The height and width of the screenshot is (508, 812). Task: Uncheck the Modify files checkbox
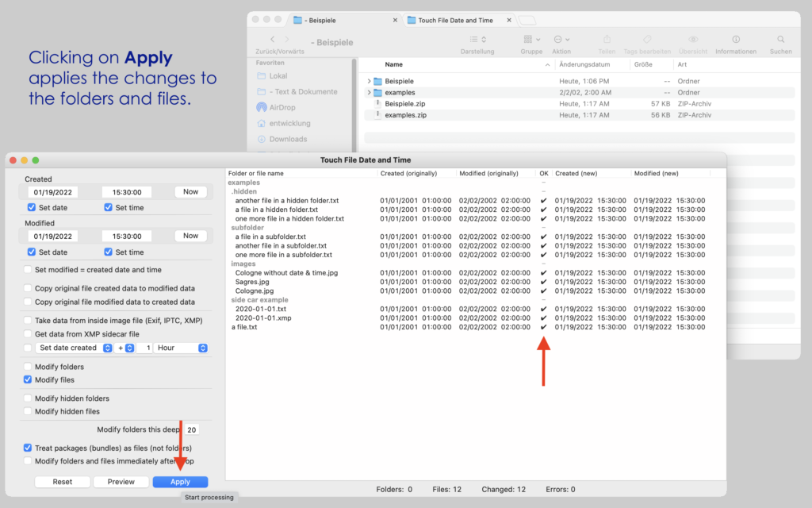(28, 379)
